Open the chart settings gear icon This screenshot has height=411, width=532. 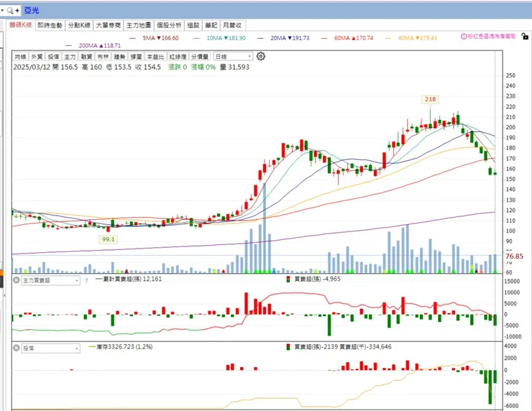pyautogui.click(x=260, y=56)
